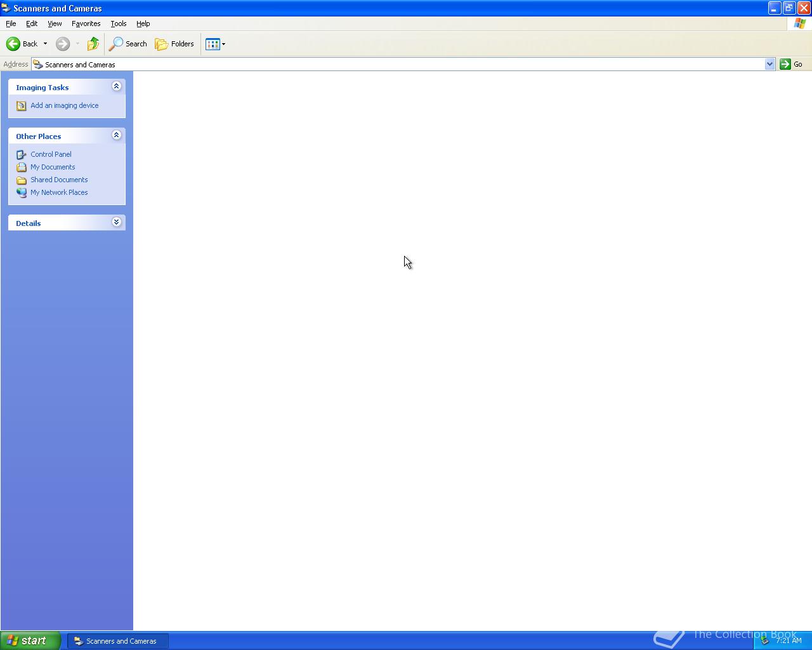Click the system tray icon by the clock
Screen dimensions: 812x650
764,640
